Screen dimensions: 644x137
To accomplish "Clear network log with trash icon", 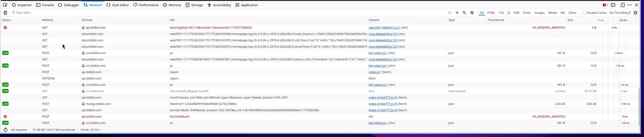I will tap(5, 13).
